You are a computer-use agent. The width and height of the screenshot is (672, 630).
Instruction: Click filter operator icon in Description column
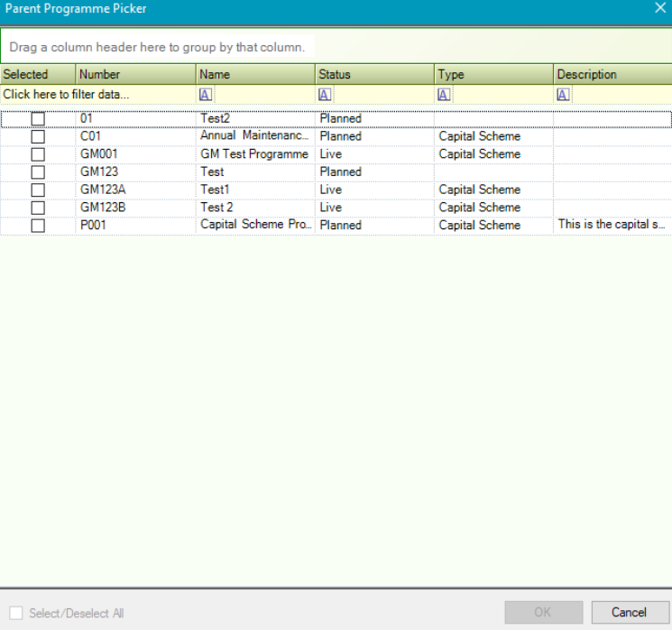564,95
